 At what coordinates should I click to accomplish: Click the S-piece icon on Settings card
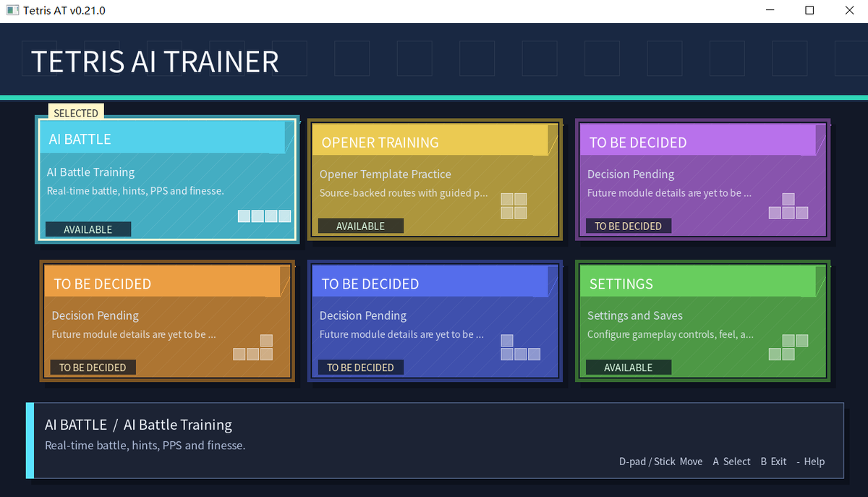click(x=788, y=347)
